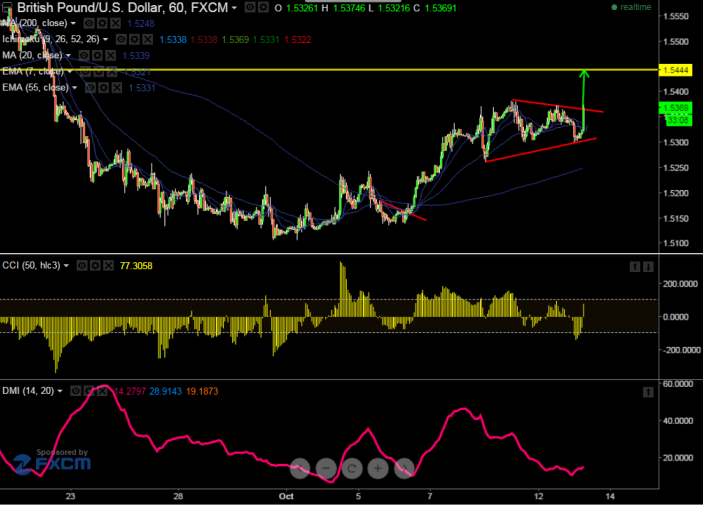703x505 pixels.
Task: Click the EMA (55, close) indicator name
Action: click(x=35, y=87)
